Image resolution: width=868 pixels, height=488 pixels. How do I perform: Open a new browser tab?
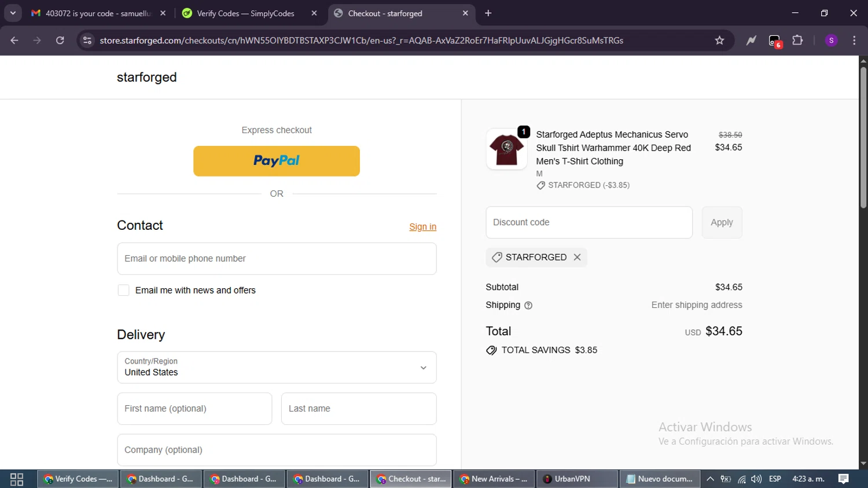488,13
